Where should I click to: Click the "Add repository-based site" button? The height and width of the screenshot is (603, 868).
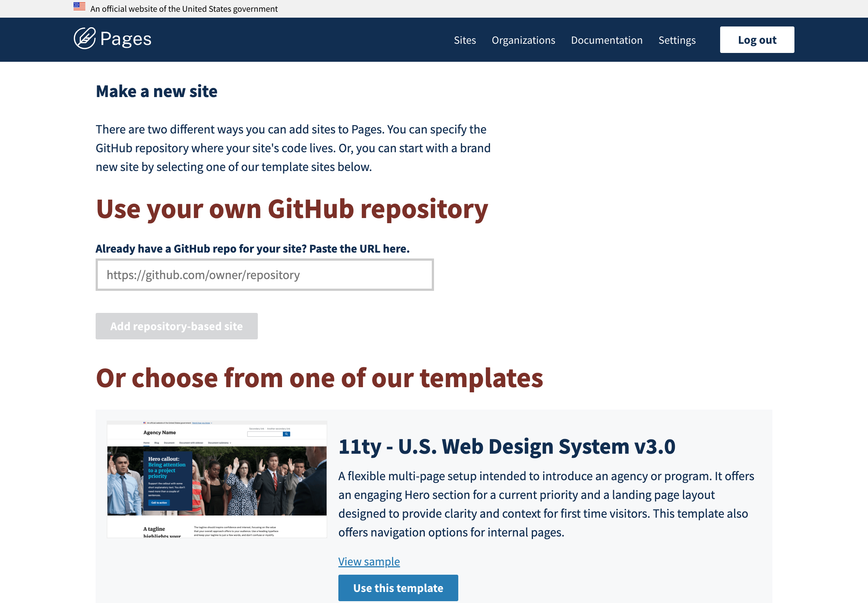point(176,326)
